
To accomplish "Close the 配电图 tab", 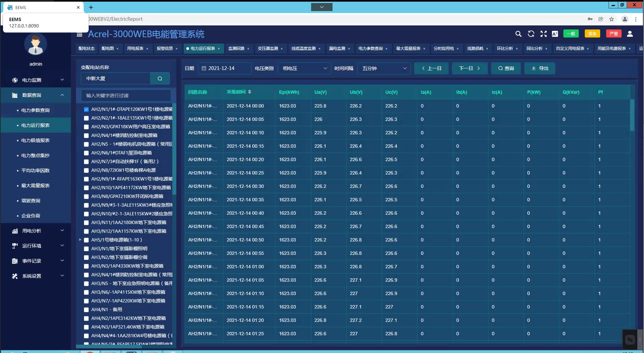I will pos(117,49).
